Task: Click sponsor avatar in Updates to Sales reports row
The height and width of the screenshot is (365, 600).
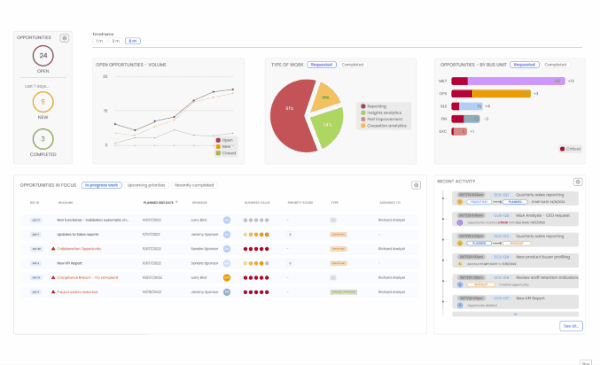Action: coord(227,235)
